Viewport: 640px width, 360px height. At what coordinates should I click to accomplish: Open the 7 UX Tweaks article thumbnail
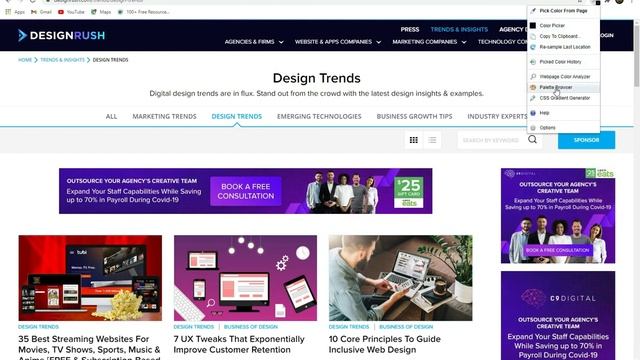pos(245,278)
